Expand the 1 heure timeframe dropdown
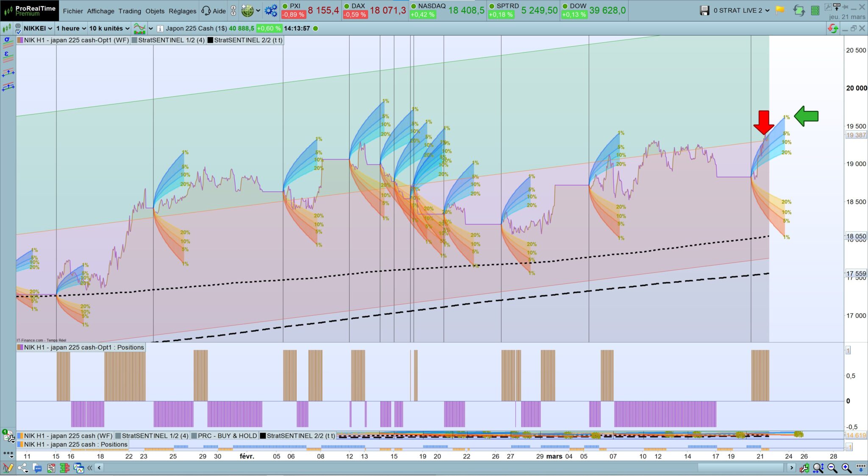Screen dimensions: 868x476 71,28
